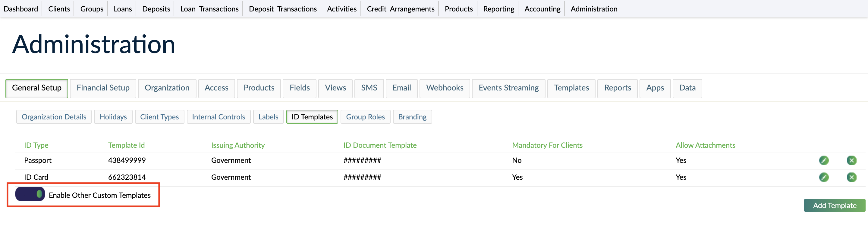Click the Administration page heading
Image resolution: width=868 pixels, height=234 pixels.
coord(94,44)
